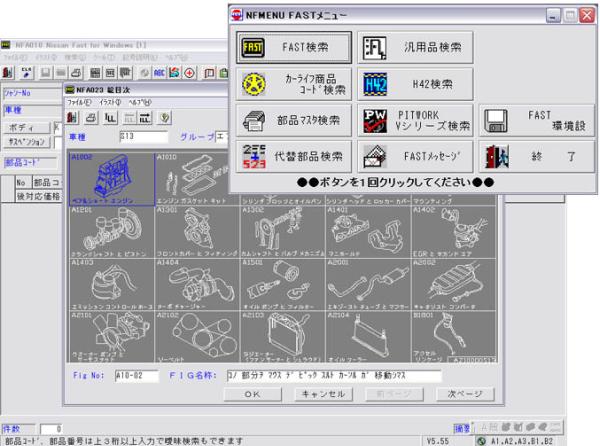This screenshot has height=446, width=600.
Task: Open ファイル menu in 総目次 window
Action: coord(79,103)
